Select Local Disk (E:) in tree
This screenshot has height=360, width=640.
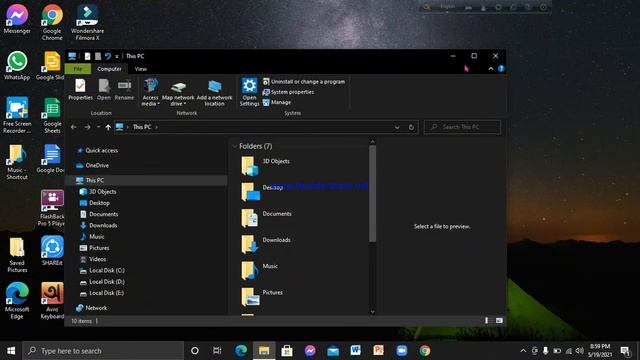point(106,293)
